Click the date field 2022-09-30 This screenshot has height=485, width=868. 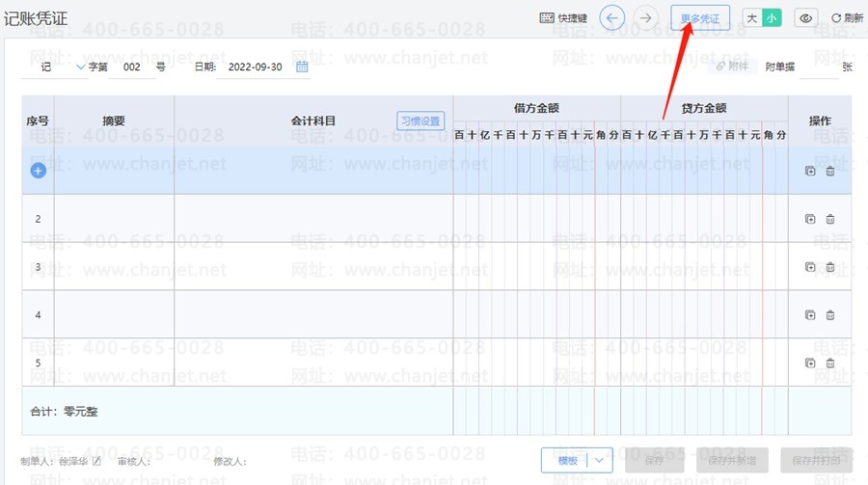pos(256,67)
